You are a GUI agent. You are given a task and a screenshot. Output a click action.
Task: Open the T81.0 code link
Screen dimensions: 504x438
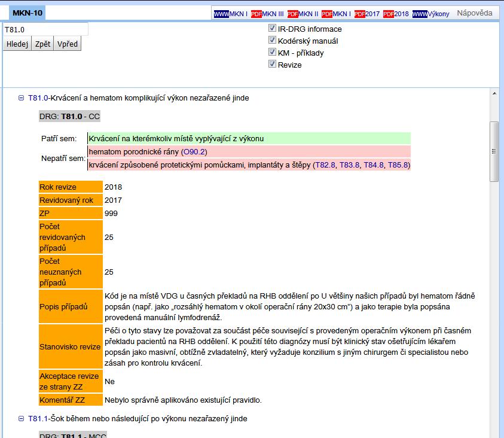tap(38, 98)
